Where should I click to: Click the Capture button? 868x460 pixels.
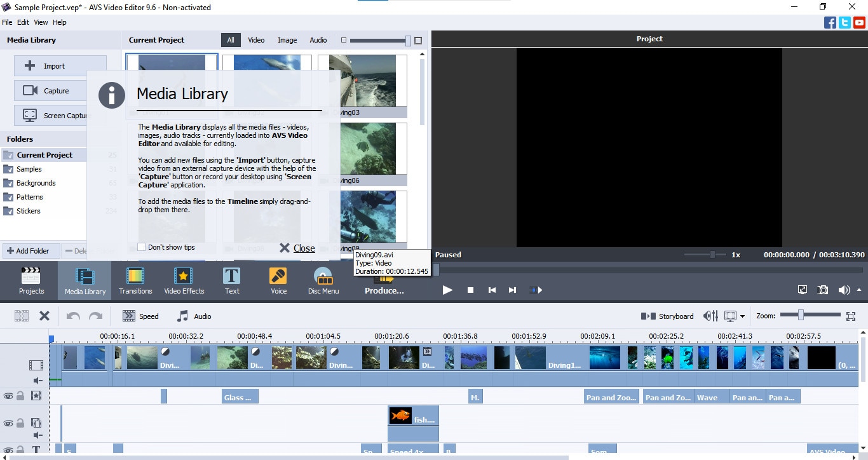[51, 91]
